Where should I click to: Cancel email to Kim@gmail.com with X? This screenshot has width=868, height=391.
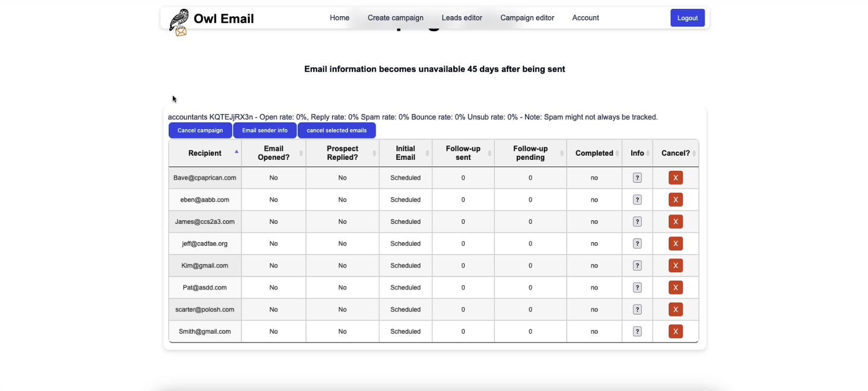point(675,266)
